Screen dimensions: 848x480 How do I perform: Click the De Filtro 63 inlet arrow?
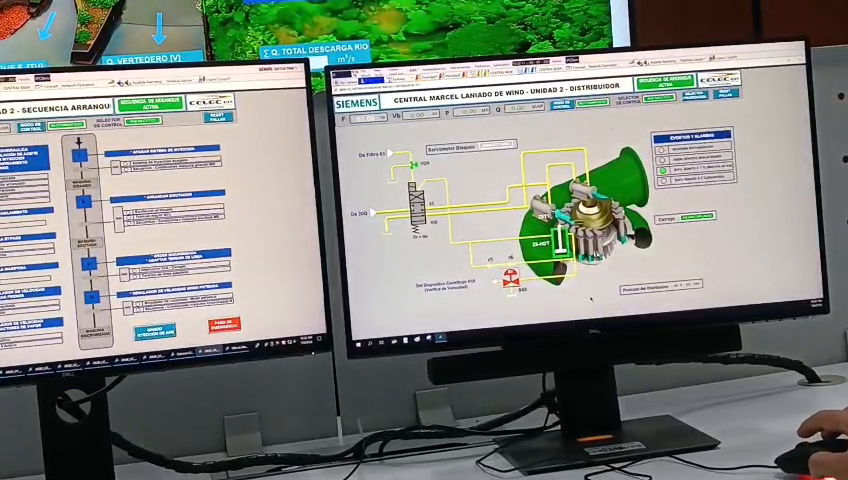pyautogui.click(x=390, y=154)
